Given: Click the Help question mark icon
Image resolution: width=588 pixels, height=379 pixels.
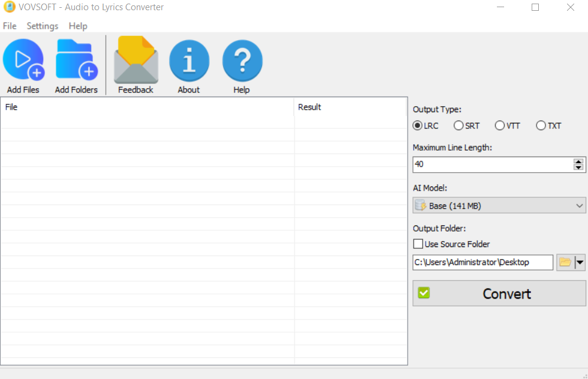Looking at the screenshot, I should (x=242, y=61).
